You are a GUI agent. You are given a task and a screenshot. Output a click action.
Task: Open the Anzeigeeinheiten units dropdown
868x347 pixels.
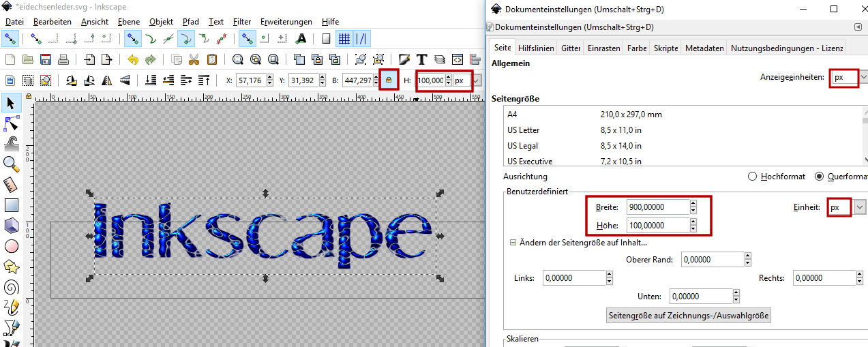[x=863, y=77]
